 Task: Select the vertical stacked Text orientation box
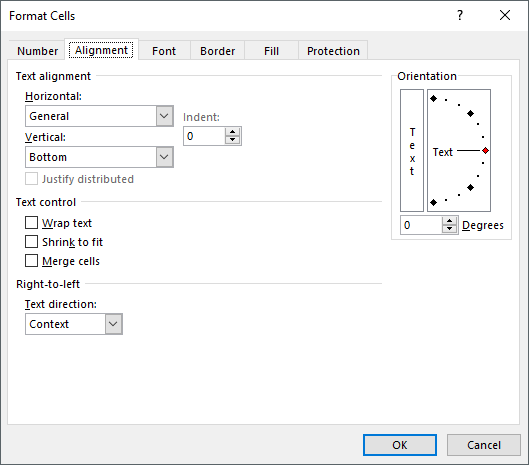point(412,151)
